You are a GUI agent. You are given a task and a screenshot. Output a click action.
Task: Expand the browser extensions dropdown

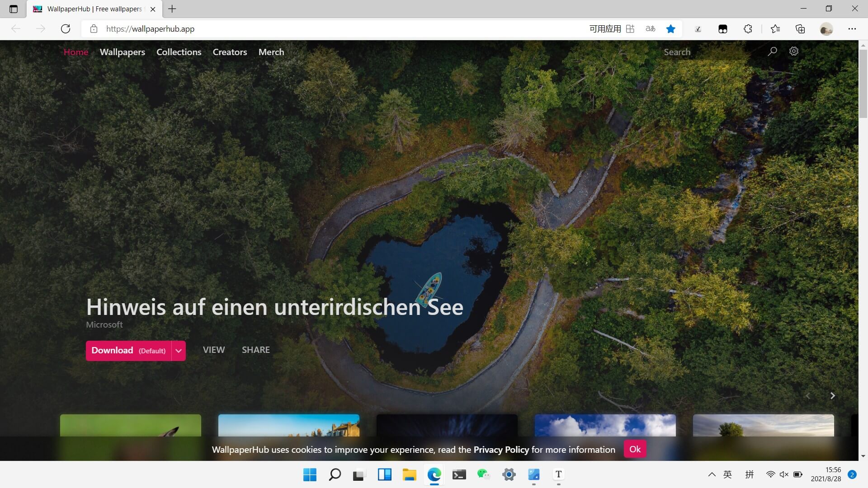[748, 28]
